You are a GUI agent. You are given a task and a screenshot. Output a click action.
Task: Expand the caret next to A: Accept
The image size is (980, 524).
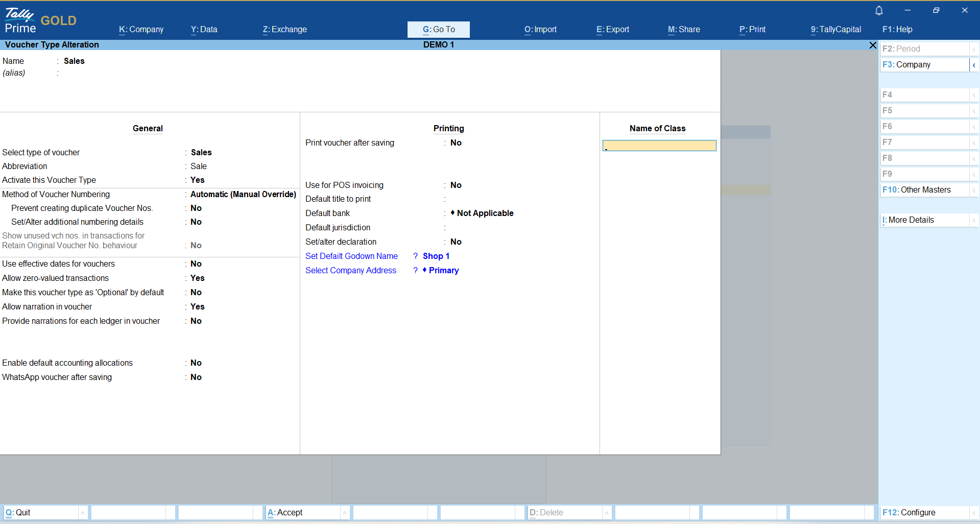coord(345,513)
